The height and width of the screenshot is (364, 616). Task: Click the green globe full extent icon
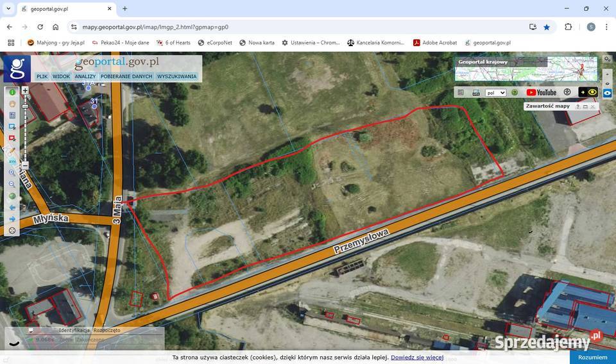(12, 195)
